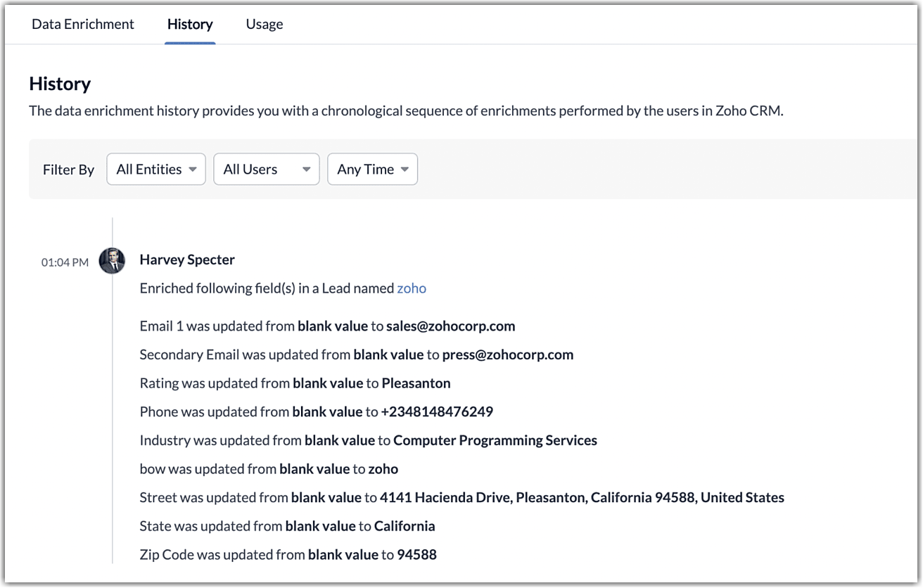The image size is (923, 588).
Task: Open the Usage tab
Action: pyautogui.click(x=265, y=24)
